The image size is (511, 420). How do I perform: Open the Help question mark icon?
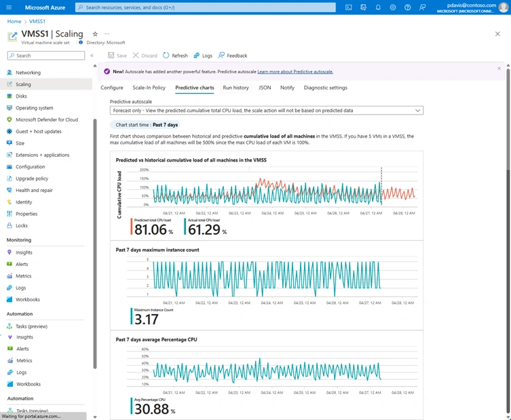point(407,7)
